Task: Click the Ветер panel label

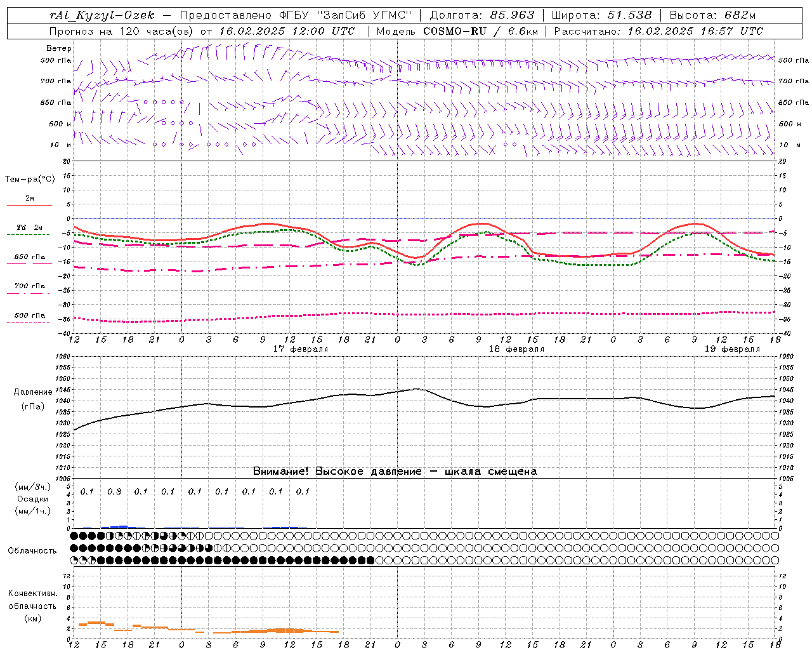Action: point(58,48)
